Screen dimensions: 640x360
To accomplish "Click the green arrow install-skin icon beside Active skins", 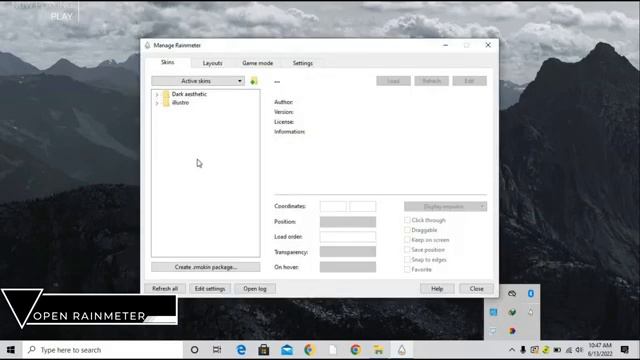I will tap(253, 81).
